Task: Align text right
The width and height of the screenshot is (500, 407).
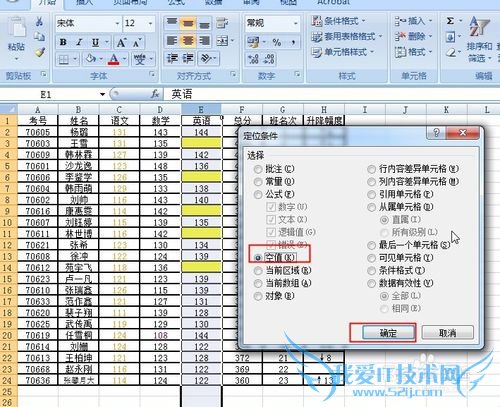Action: tap(204, 41)
